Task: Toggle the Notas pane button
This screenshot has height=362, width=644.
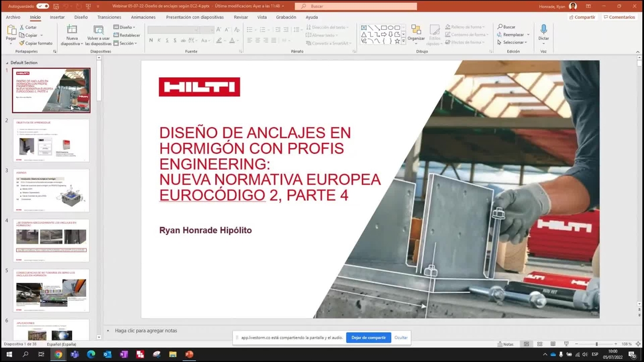Action: 506,344
